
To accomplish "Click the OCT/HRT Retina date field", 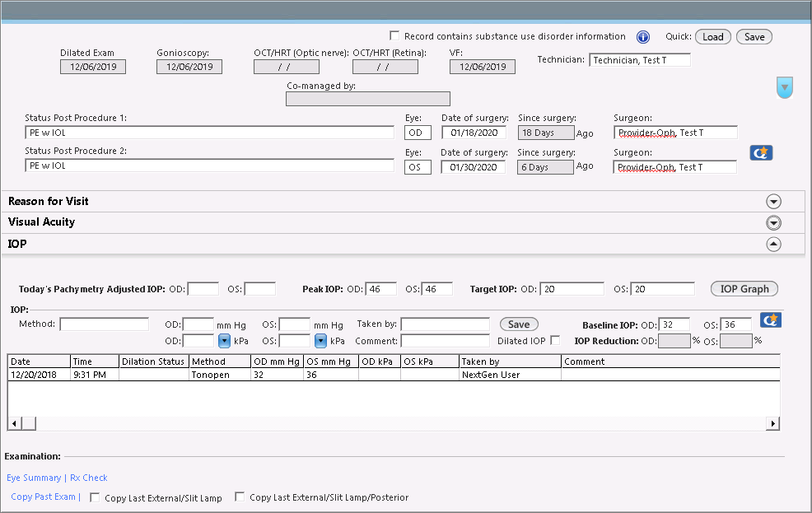I will click(x=385, y=67).
